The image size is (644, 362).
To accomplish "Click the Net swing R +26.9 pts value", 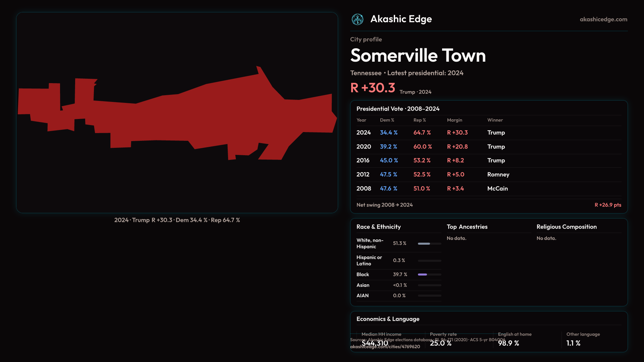I will [607, 205].
